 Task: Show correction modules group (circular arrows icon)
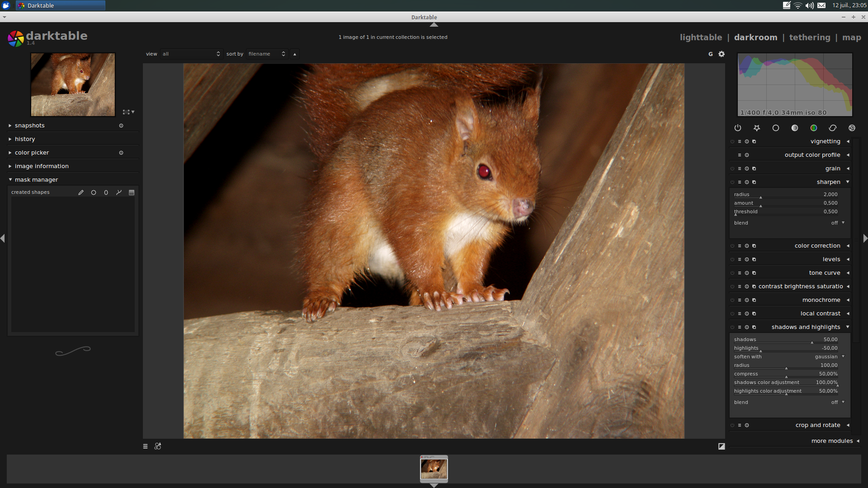[833, 128]
